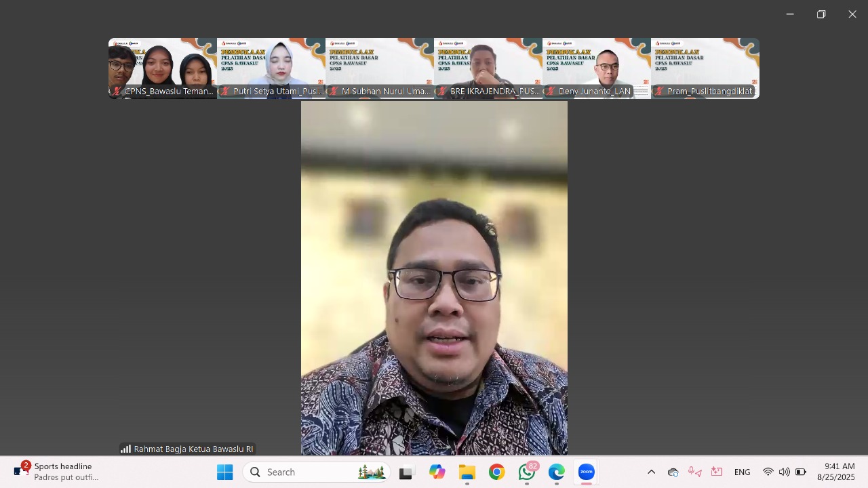Image resolution: width=868 pixels, height=488 pixels.
Task: Launch Copilot from the taskbar
Action: coord(437,472)
